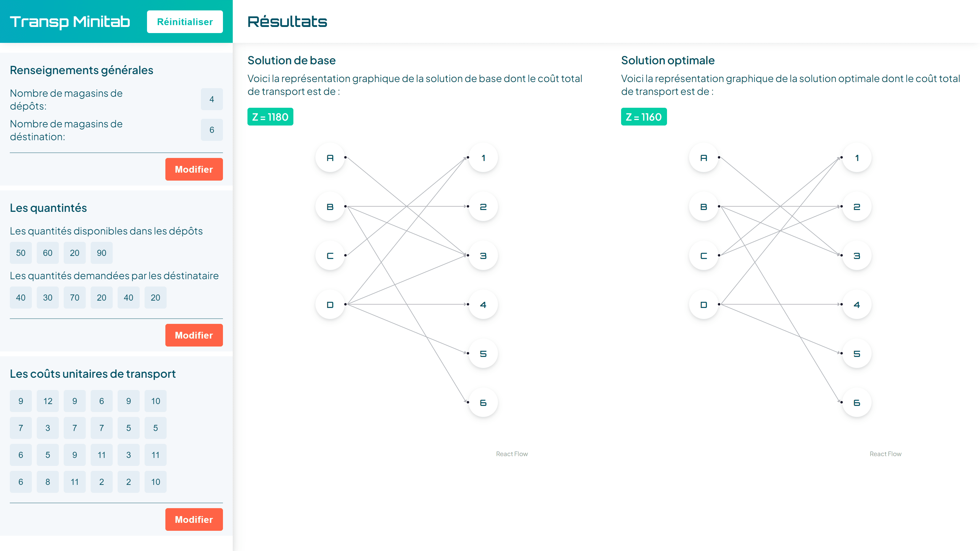
Task: Select node C in Solution optimale graph
Action: click(703, 256)
